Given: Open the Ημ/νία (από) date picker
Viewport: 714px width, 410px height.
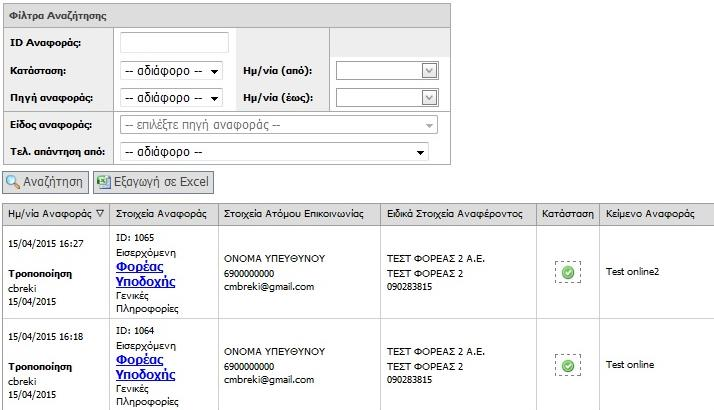Looking at the screenshot, I should tap(429, 71).
